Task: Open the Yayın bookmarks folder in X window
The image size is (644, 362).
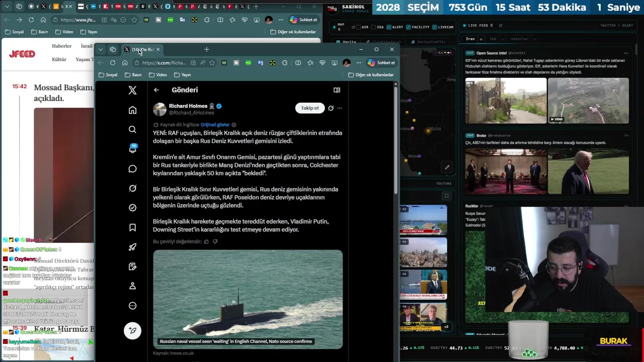Action: coord(183,75)
